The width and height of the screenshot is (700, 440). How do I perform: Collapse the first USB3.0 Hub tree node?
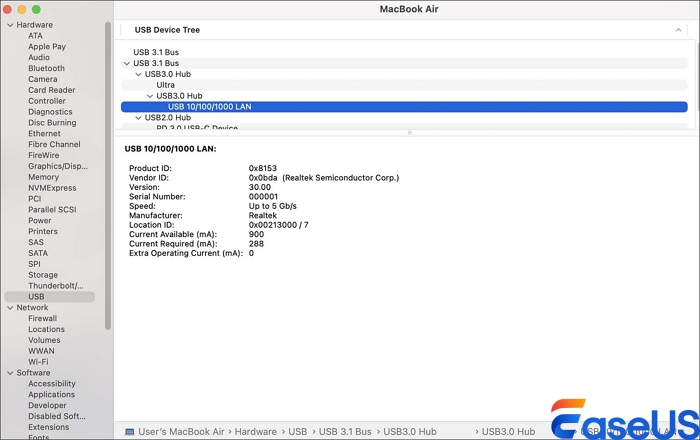click(x=138, y=75)
